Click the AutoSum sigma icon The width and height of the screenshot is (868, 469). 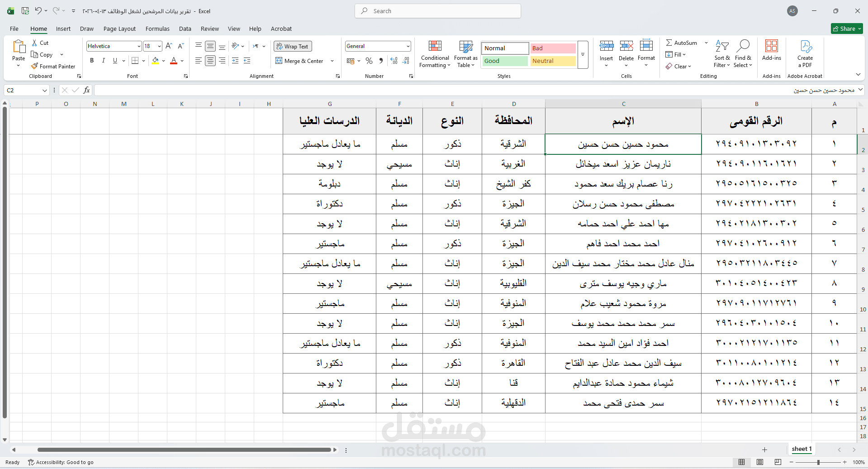669,43
